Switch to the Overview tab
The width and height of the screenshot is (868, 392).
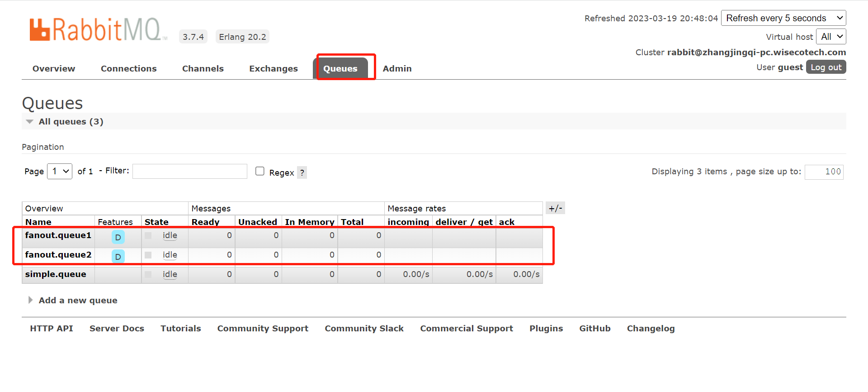(54, 68)
